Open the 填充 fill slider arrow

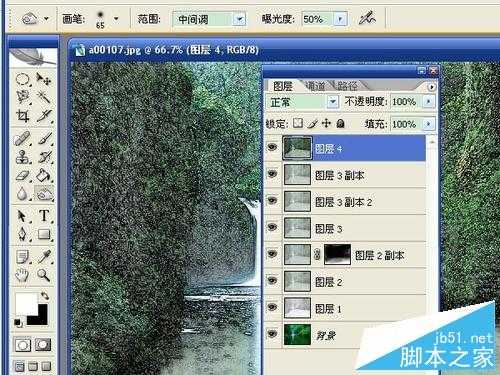click(x=429, y=124)
